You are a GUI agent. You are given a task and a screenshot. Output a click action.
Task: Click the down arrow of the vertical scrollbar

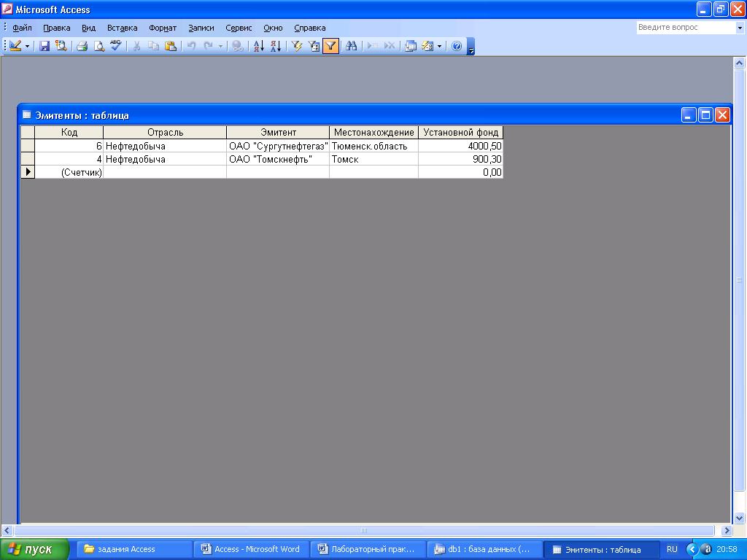[x=739, y=518]
